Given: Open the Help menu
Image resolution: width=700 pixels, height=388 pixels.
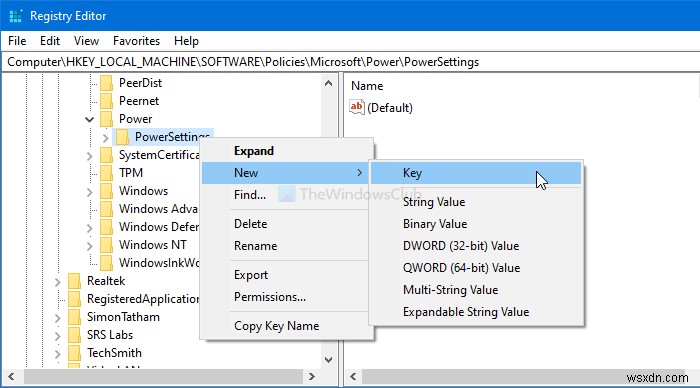Looking at the screenshot, I should coord(186,41).
